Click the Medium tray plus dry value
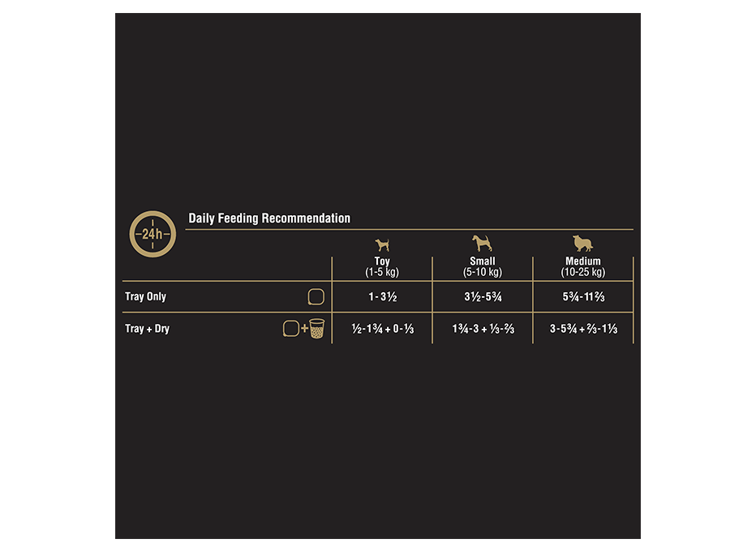This screenshot has height=552, width=756. 583,329
